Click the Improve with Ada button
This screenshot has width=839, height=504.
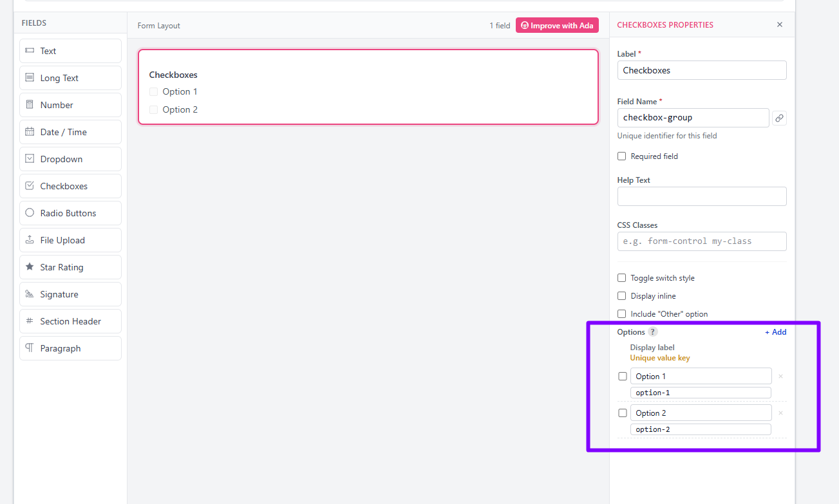[x=557, y=26]
